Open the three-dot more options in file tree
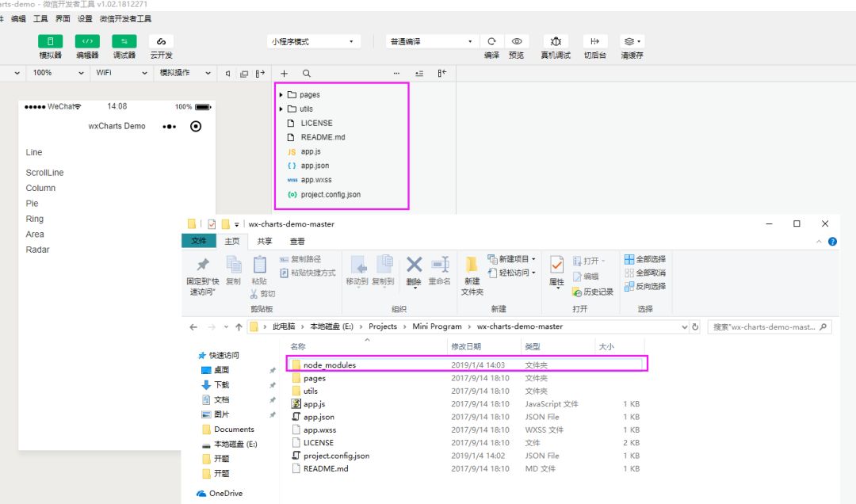 tap(396, 73)
